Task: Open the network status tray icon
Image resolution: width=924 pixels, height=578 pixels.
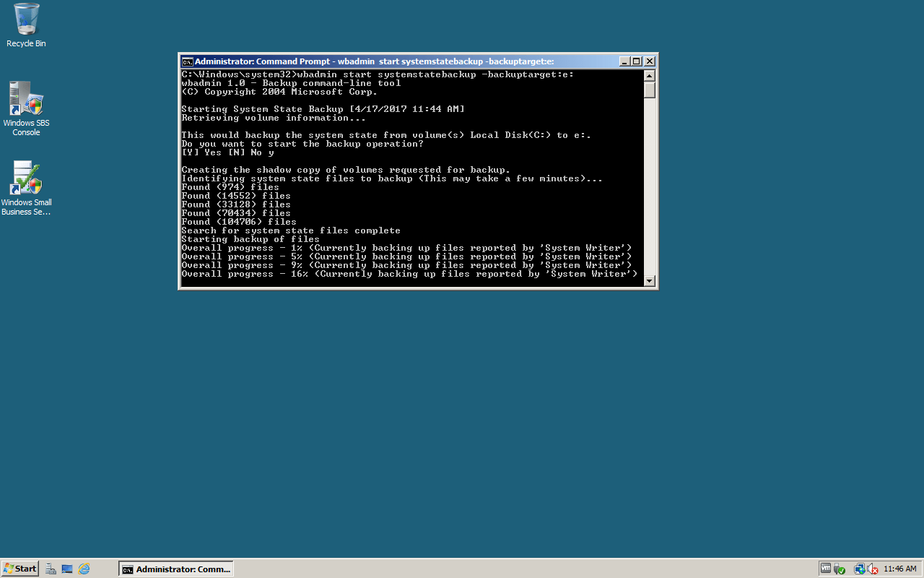Action: coord(859,569)
